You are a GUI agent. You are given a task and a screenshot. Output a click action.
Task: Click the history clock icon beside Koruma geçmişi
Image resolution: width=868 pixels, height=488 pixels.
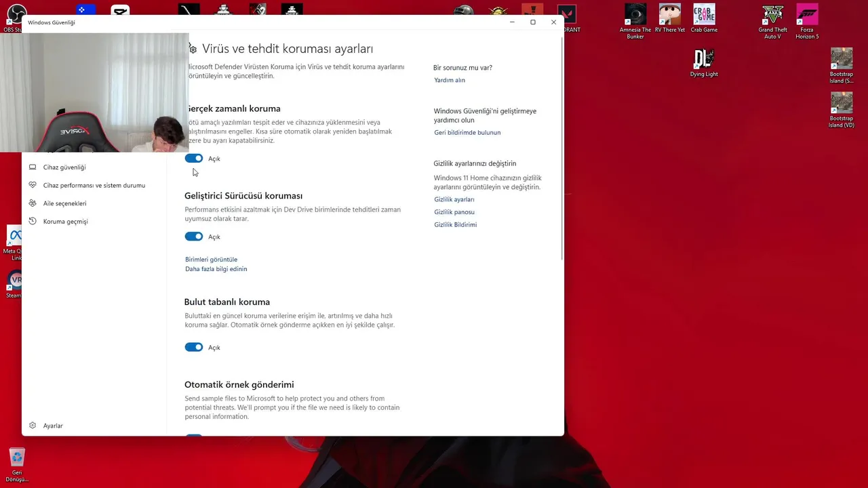(33, 221)
